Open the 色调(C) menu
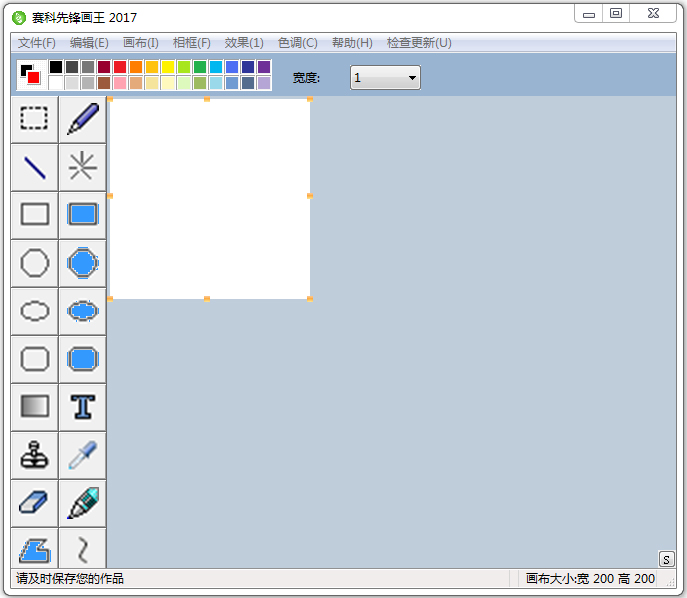This screenshot has width=687, height=598. click(297, 43)
